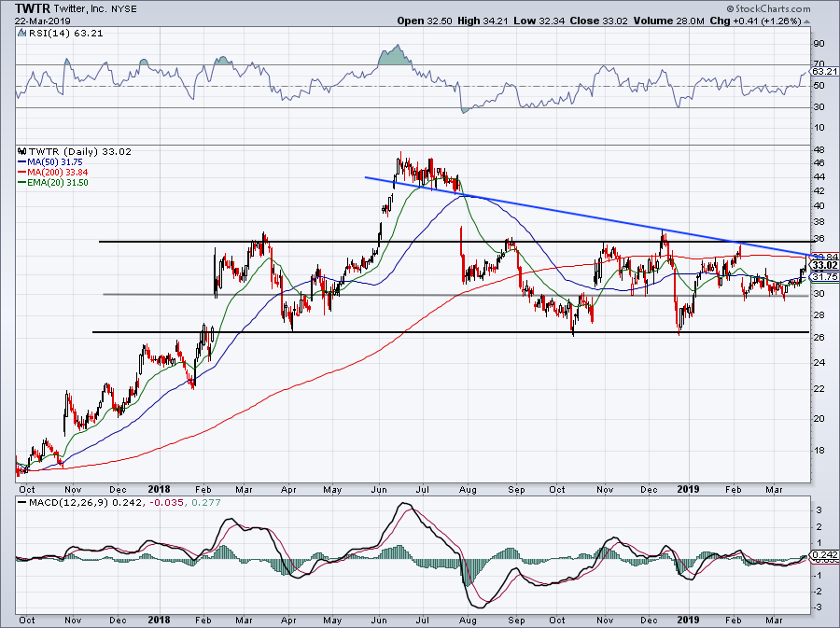The height and width of the screenshot is (628, 840).
Task: Click the 90 level on the RSI axis
Action: tap(819, 43)
